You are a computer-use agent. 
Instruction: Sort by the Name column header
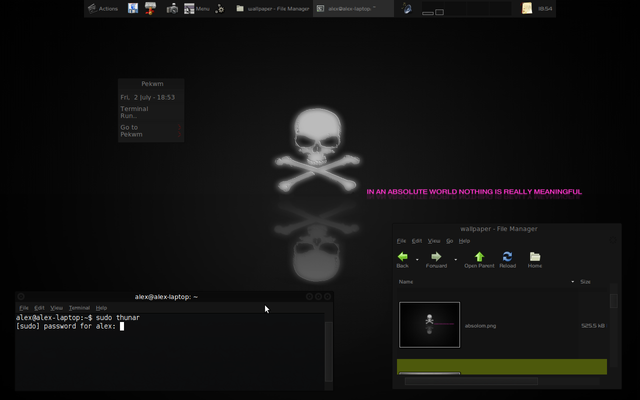(x=486, y=282)
